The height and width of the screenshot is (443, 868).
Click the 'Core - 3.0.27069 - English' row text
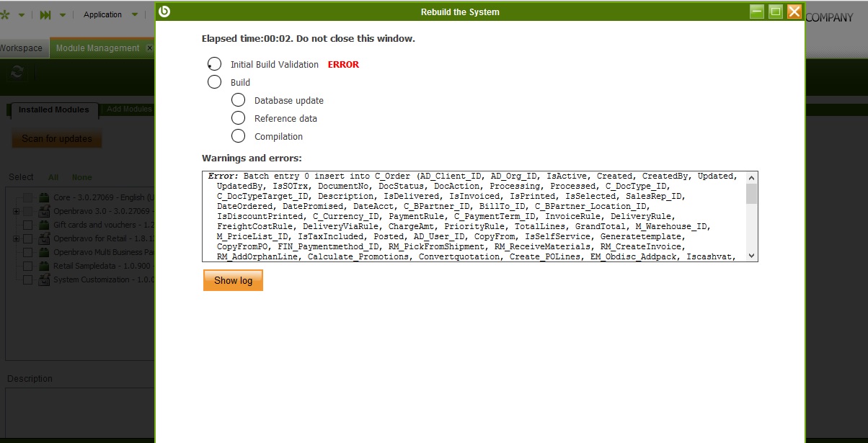[104, 197]
